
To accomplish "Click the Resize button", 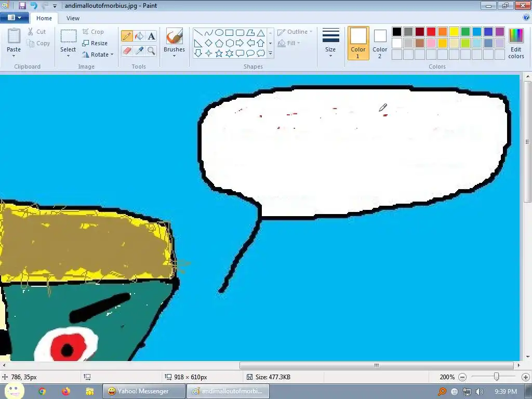I will (x=95, y=43).
